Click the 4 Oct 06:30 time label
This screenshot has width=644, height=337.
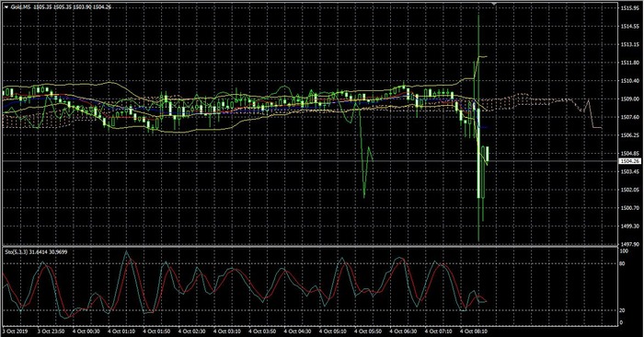click(x=404, y=331)
